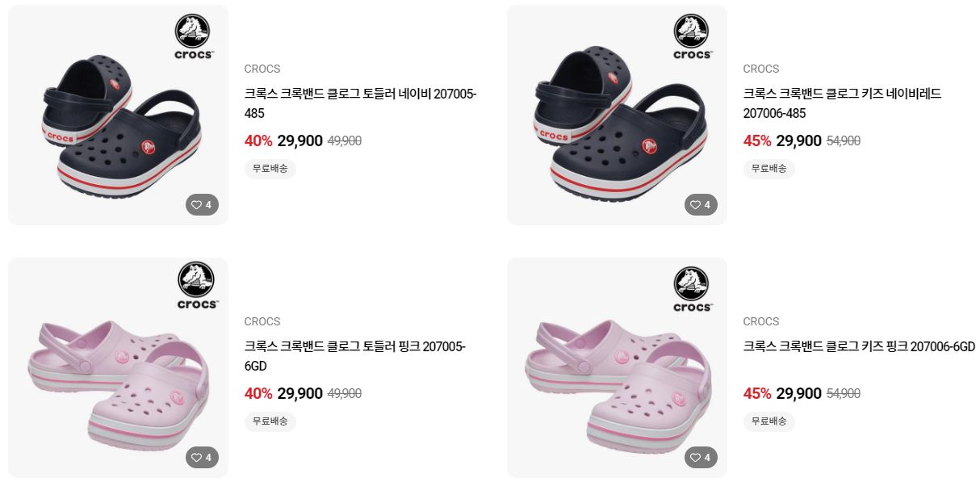This screenshot has width=980, height=482.
Task: Open title link for pink kids 207006-6GD
Action: tap(859, 346)
